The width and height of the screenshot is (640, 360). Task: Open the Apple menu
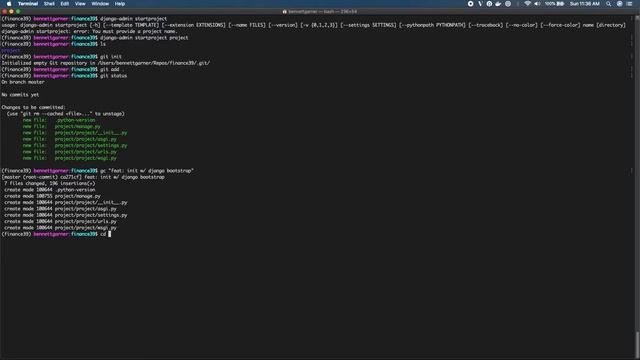(x=9, y=4)
